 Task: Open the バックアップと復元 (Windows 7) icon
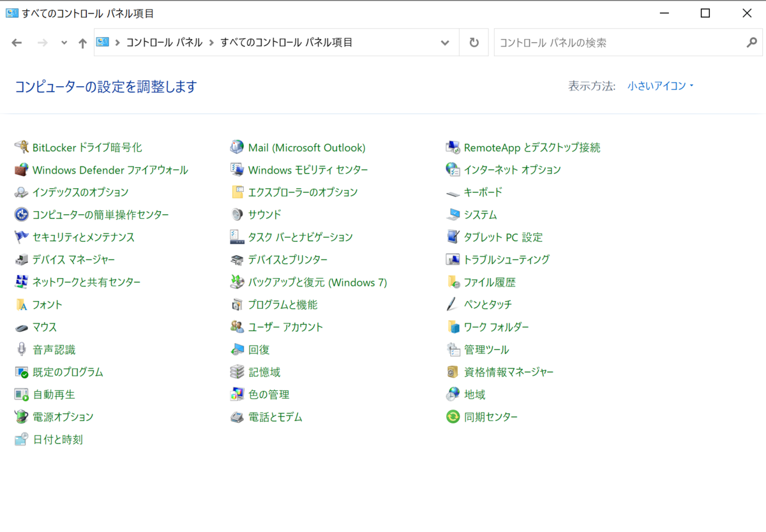click(x=237, y=282)
